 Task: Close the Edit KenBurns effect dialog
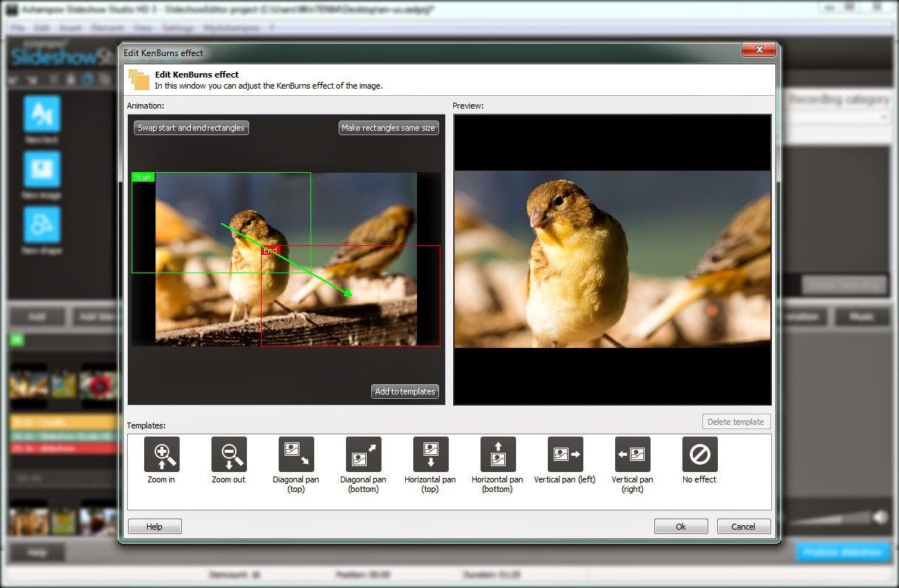(x=758, y=51)
